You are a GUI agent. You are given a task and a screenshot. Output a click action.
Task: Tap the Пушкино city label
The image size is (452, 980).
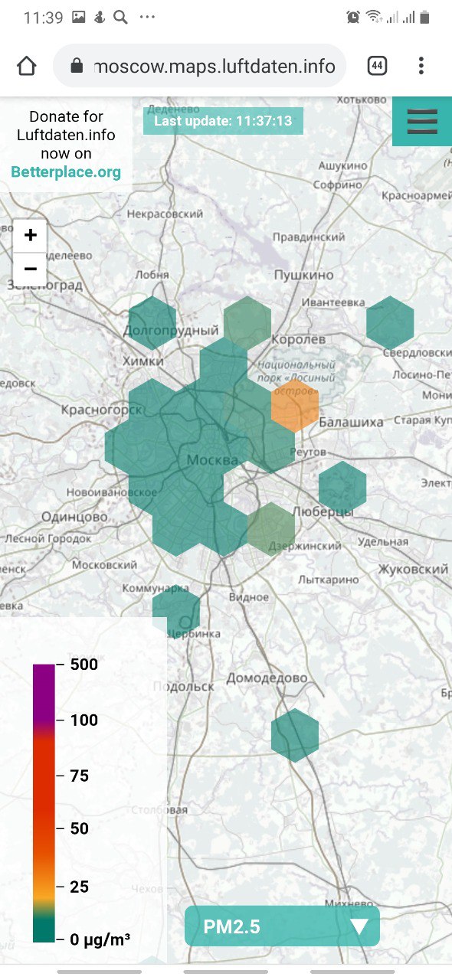click(x=304, y=274)
